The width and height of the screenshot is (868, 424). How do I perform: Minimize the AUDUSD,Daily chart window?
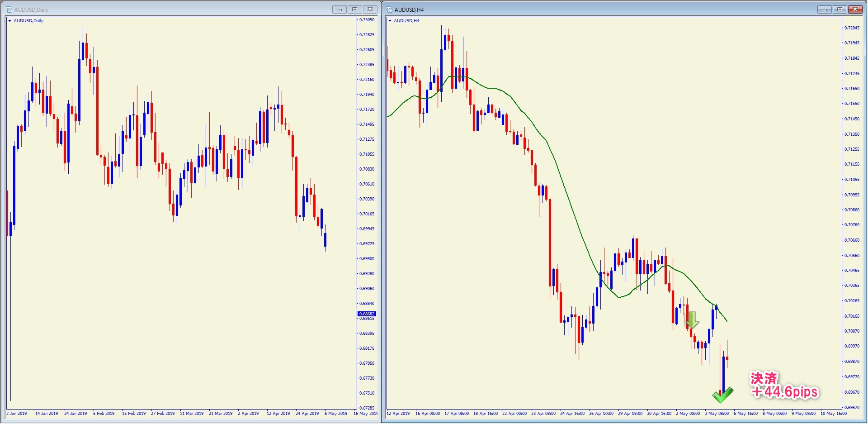click(339, 10)
